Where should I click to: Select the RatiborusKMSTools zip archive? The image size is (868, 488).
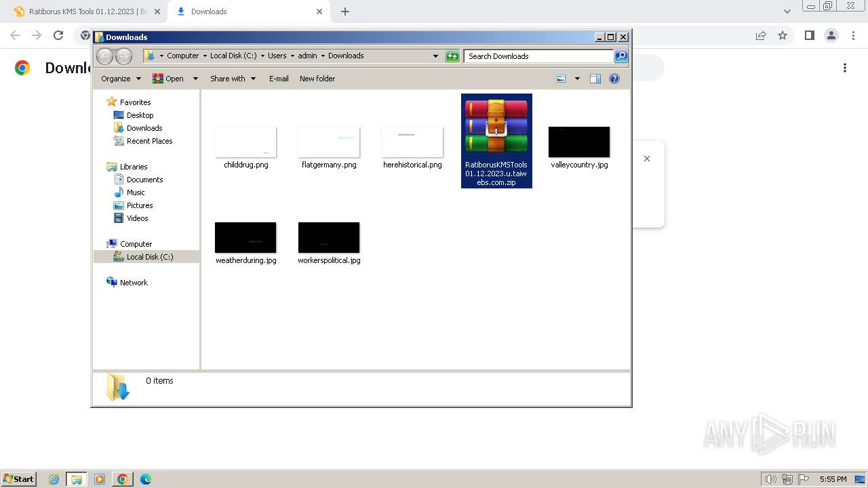coord(496,141)
